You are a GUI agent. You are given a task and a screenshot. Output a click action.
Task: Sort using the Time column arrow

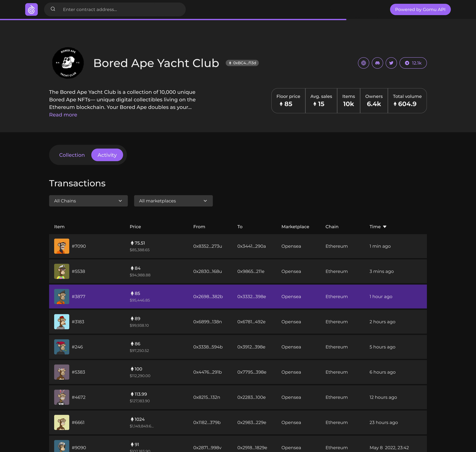[385, 227]
